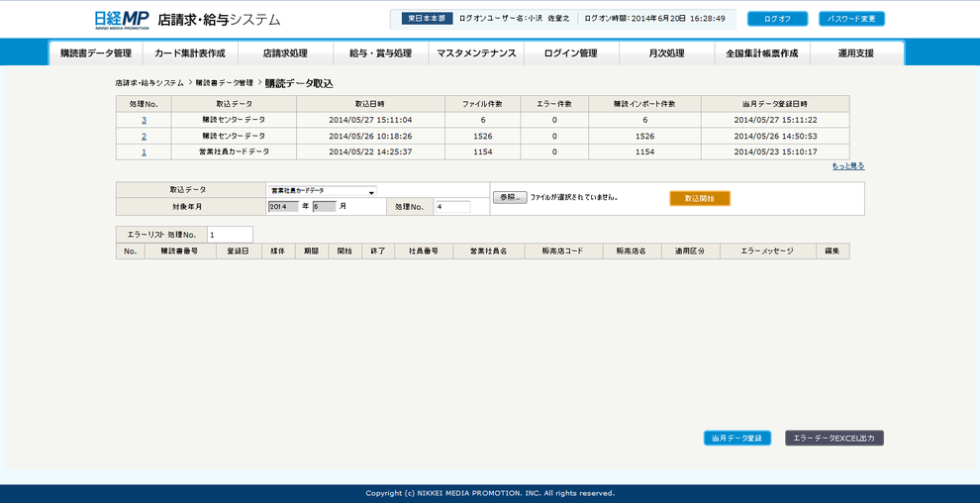
Task: Click the logon time text
Action: pos(654,19)
